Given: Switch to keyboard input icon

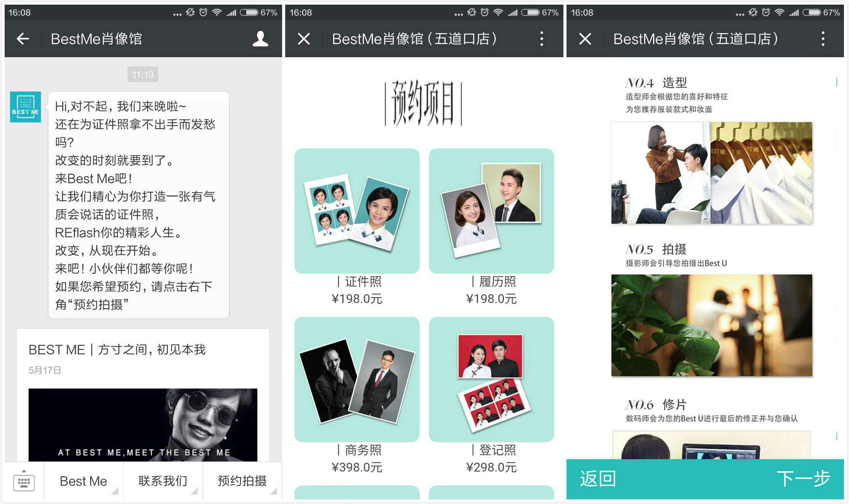Looking at the screenshot, I should click(24, 482).
